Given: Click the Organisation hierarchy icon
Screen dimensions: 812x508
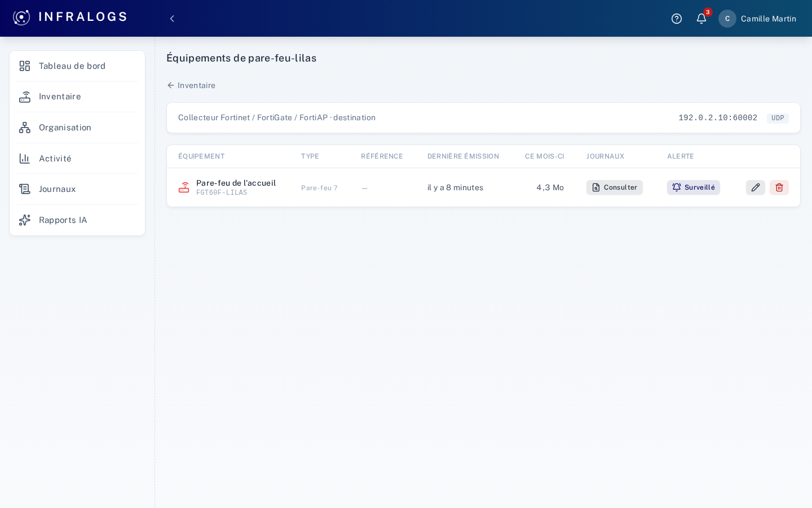Looking at the screenshot, I should 25,128.
